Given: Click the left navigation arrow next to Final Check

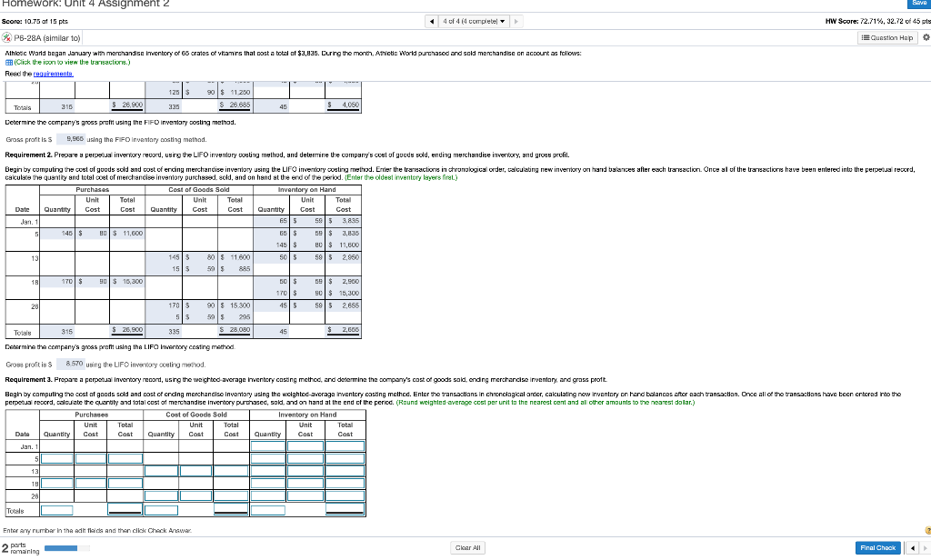Looking at the screenshot, I should coord(912,547).
